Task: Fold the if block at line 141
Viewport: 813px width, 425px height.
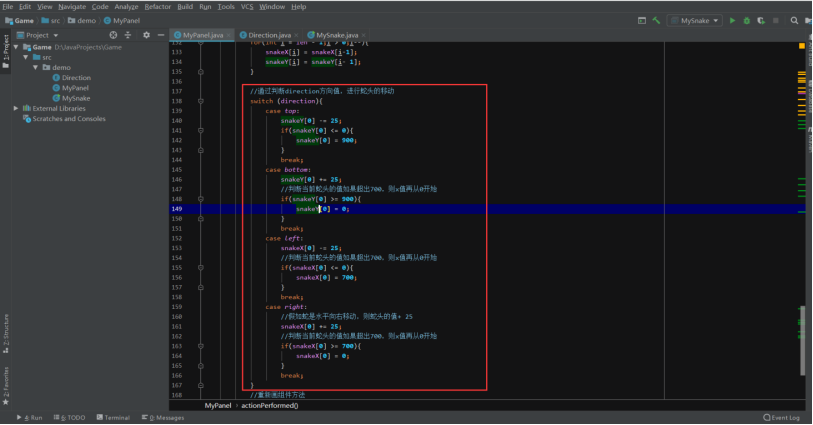Action: click(x=201, y=131)
